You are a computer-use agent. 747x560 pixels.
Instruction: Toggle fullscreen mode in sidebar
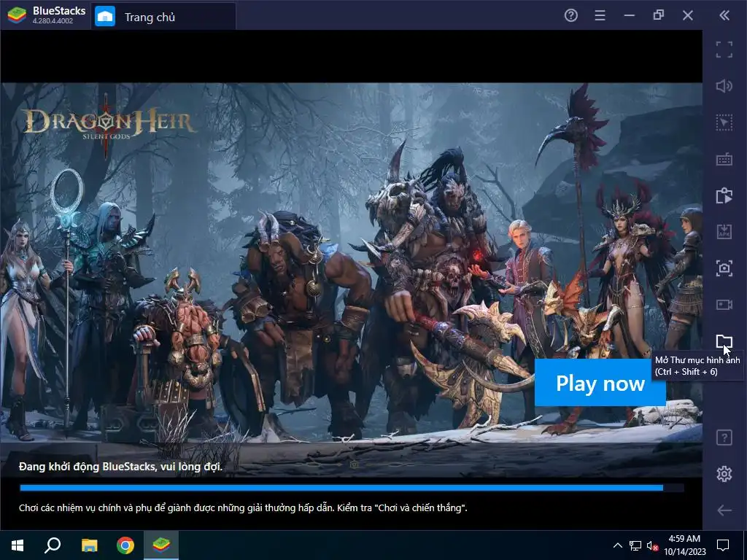coord(724,50)
